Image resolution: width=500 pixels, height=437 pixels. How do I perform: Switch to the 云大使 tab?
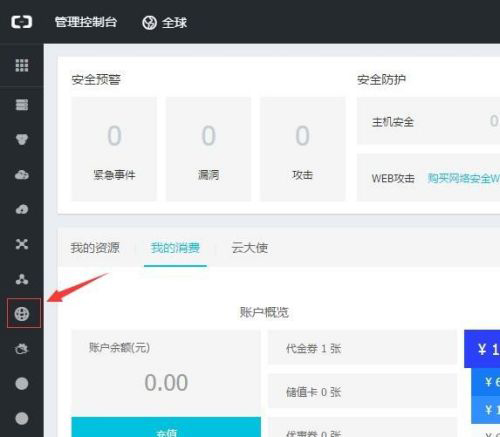tap(250, 248)
